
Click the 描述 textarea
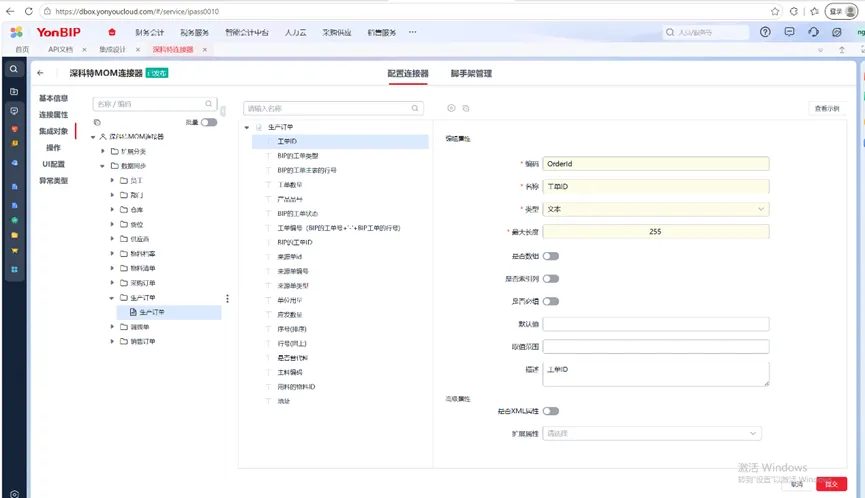(x=655, y=374)
